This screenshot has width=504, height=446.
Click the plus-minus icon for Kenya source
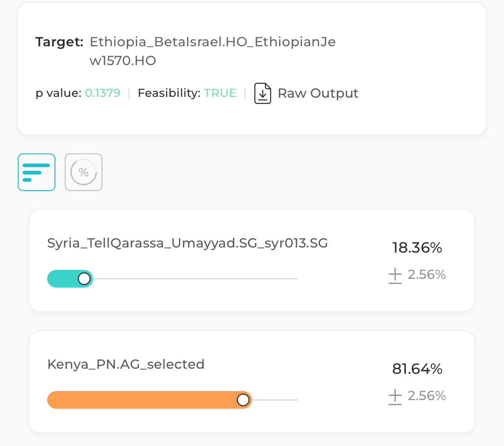point(395,396)
